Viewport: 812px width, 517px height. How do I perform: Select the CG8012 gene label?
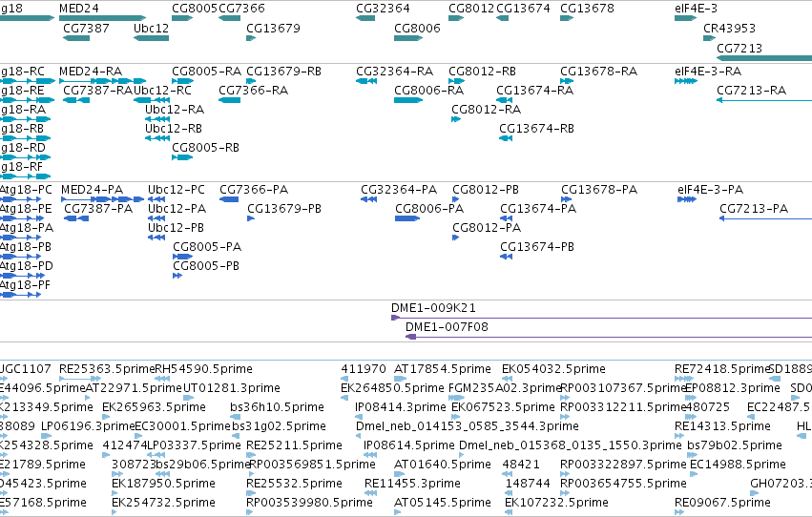point(471,9)
